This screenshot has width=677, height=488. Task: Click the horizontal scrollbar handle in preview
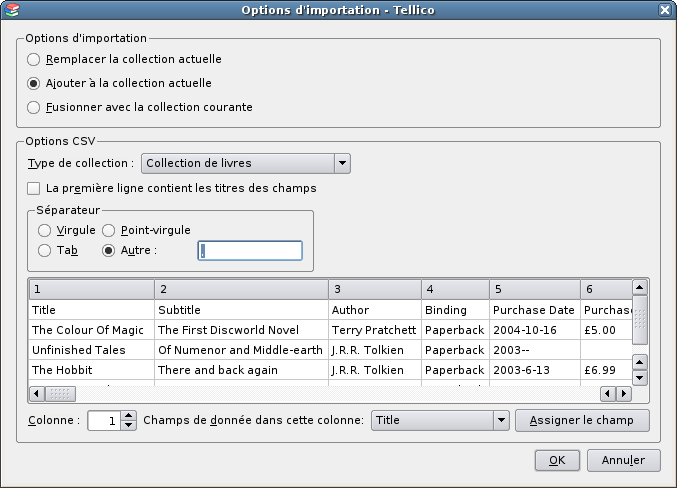60,393
